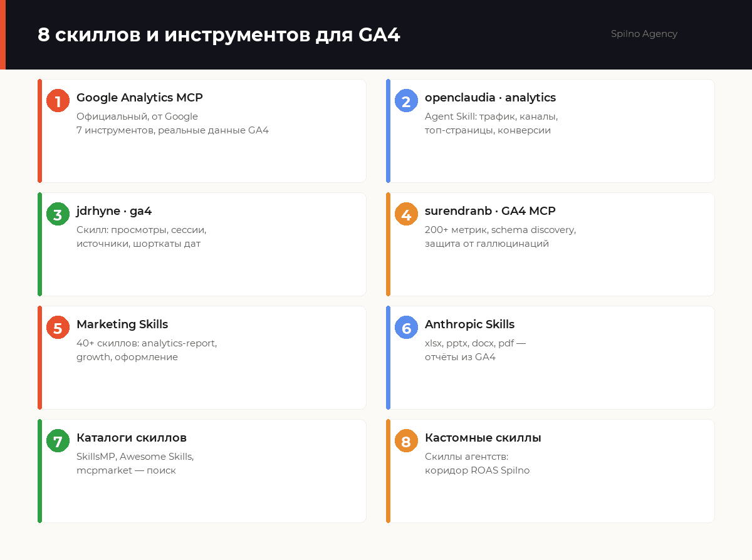The height and width of the screenshot is (560, 752).
Task: Click the blue number 6 badge
Action: [406, 328]
